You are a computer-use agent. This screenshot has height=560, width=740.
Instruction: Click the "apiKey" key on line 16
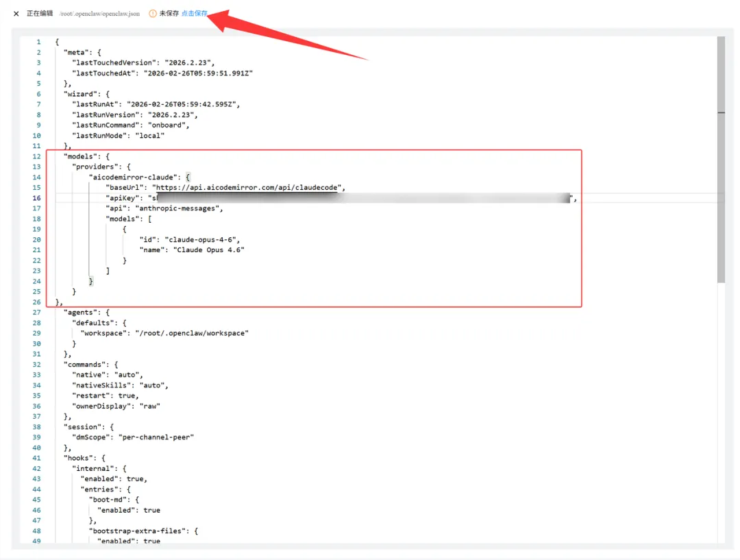click(x=123, y=198)
